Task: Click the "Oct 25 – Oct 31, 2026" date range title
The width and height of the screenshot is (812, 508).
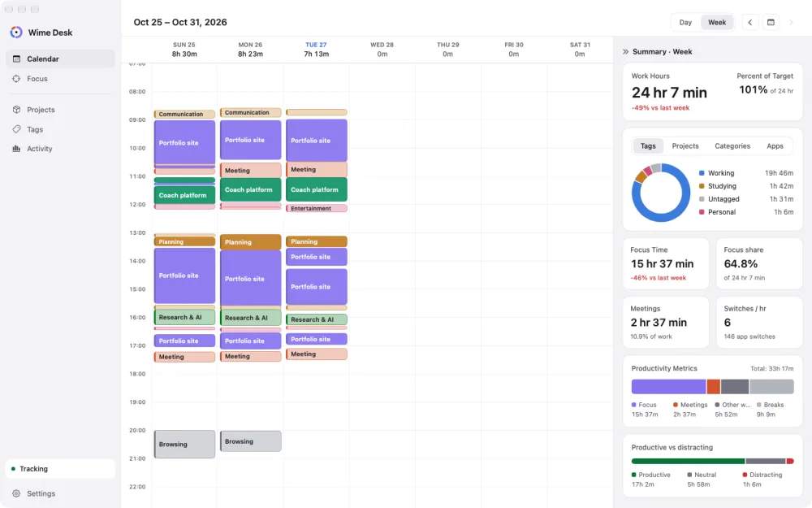Action: [180, 22]
